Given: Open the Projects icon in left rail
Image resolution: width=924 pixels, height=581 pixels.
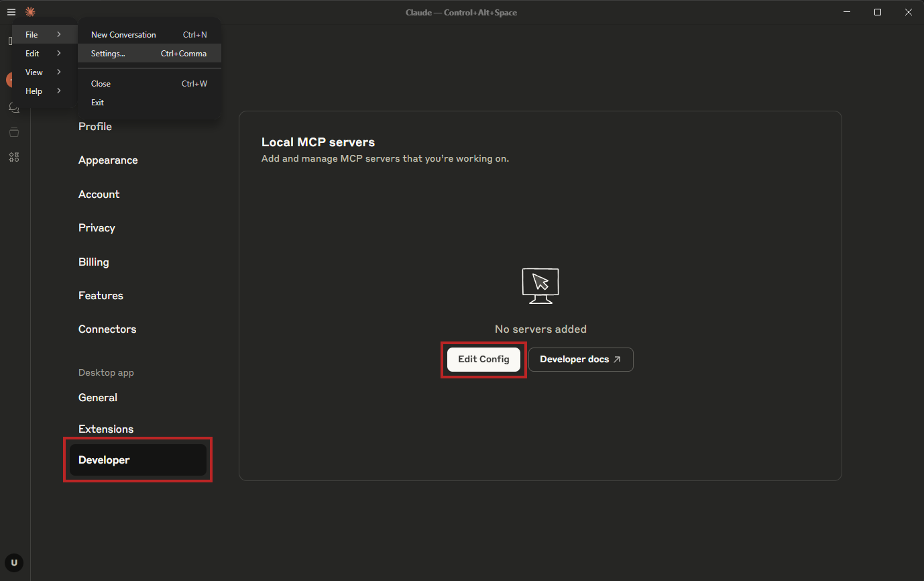Looking at the screenshot, I should point(13,132).
